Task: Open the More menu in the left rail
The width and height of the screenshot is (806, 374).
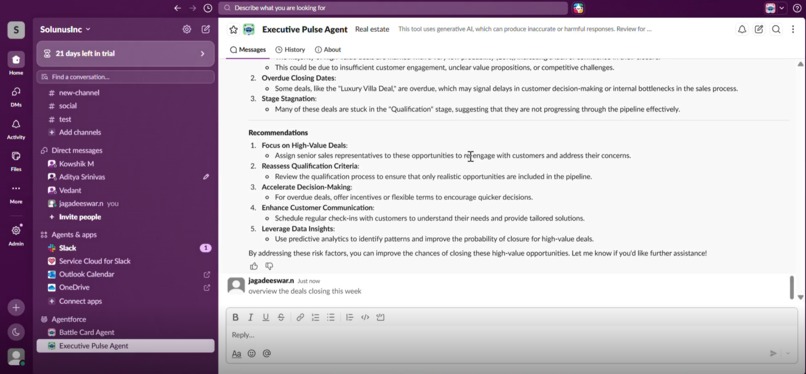Action: point(16,193)
